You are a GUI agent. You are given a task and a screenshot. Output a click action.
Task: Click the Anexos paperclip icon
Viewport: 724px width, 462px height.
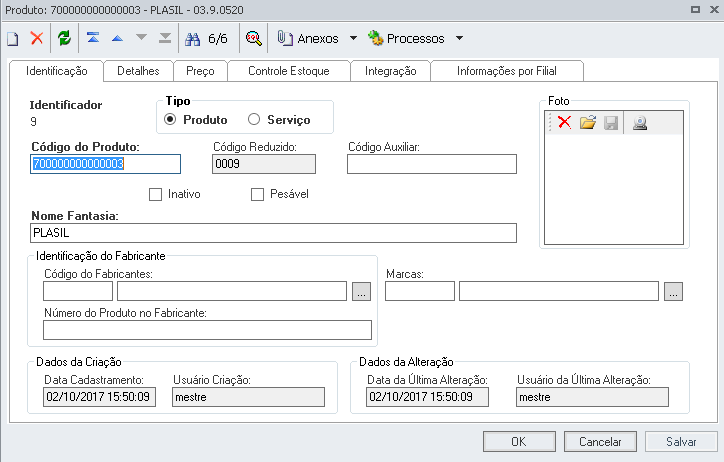coord(285,38)
